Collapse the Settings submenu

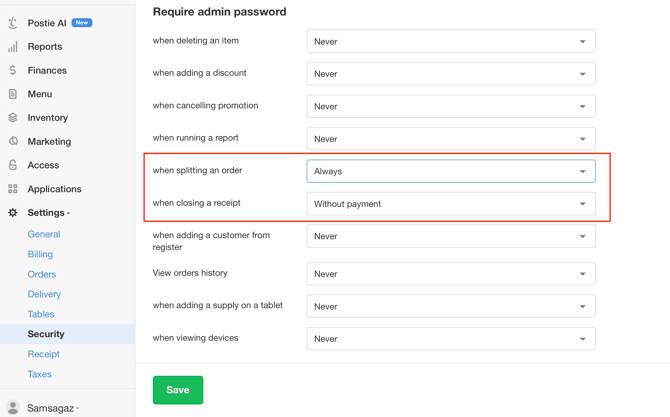(48, 213)
